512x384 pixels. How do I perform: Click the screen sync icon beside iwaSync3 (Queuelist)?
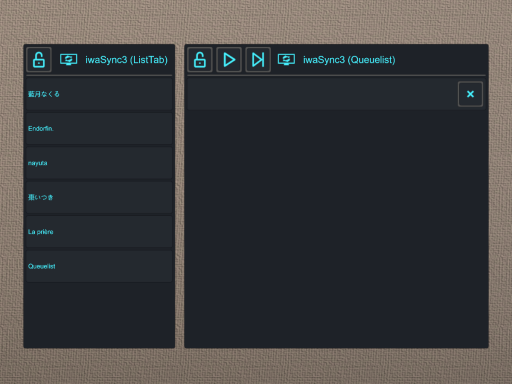[x=286, y=60]
